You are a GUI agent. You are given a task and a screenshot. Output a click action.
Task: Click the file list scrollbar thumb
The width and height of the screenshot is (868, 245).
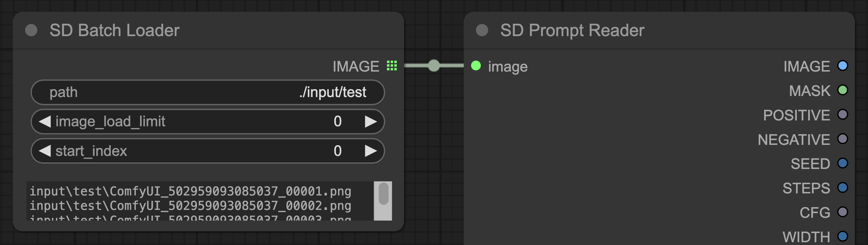tap(383, 194)
